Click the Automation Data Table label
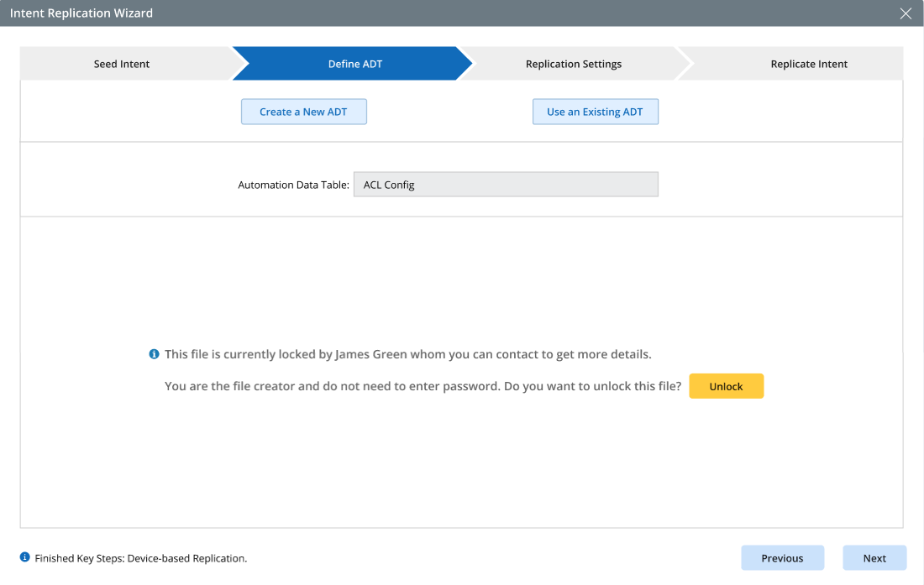Image resolution: width=924 pixels, height=585 pixels. coord(293,185)
